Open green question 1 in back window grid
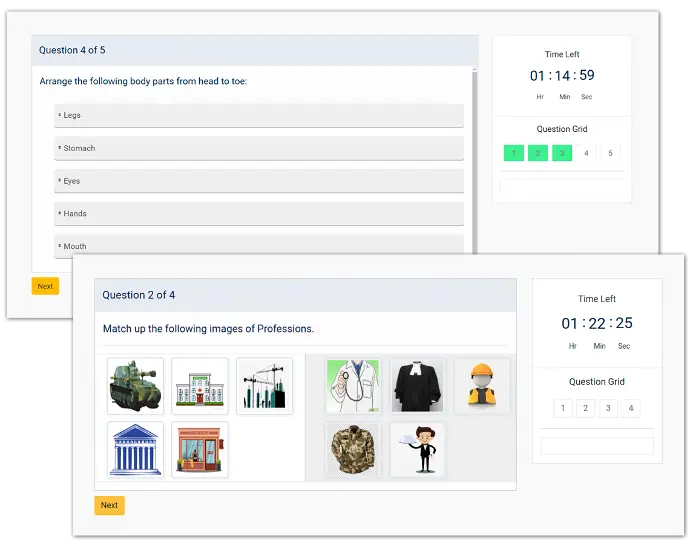 click(x=514, y=153)
